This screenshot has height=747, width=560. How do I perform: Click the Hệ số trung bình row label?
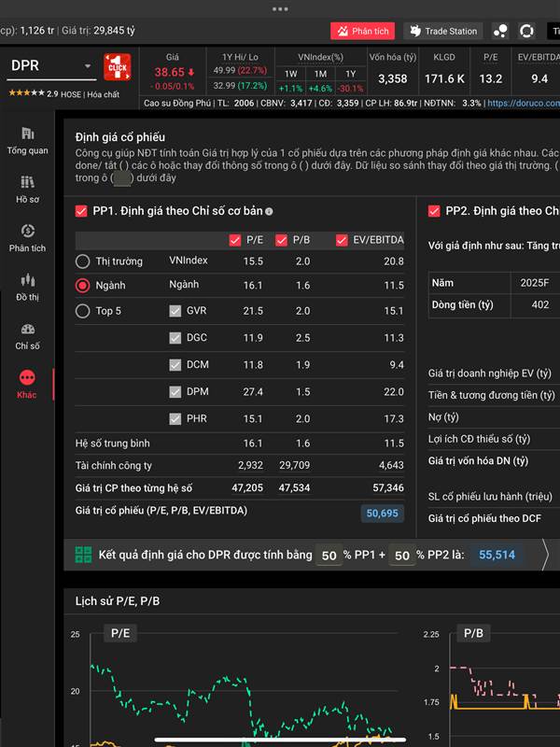tap(112, 444)
